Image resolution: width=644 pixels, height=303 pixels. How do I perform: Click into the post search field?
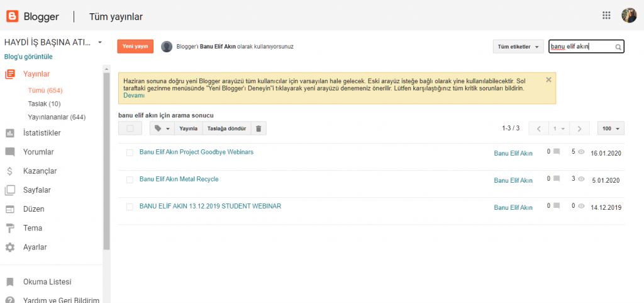pos(580,47)
